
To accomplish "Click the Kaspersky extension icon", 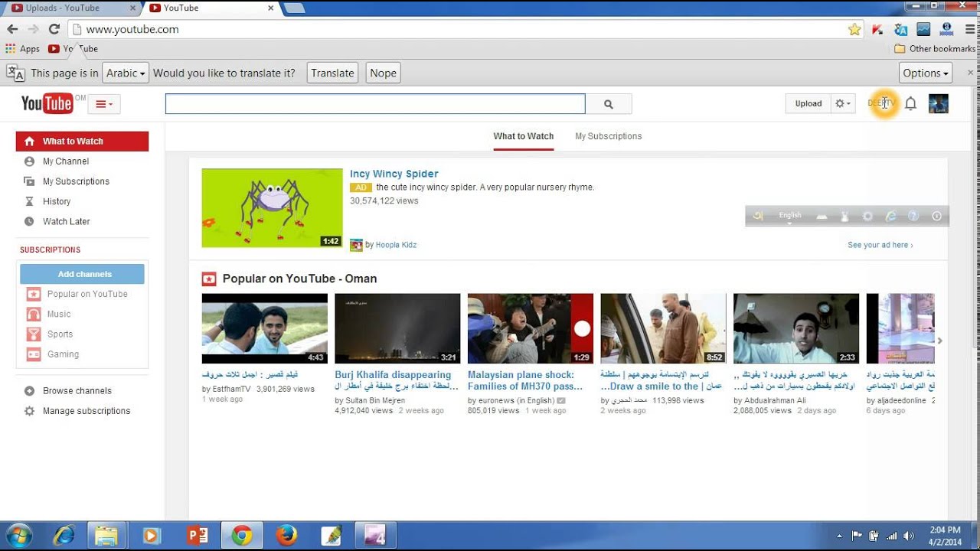I will 878,29.
